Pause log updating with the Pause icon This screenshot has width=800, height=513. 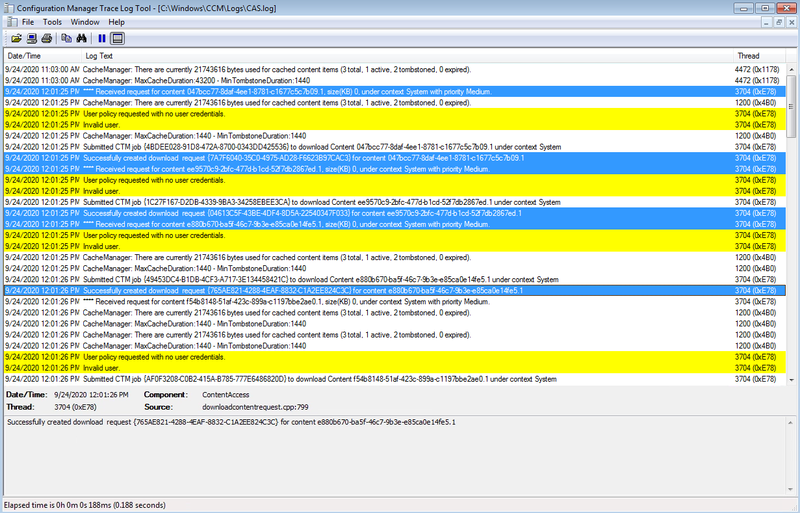point(101,38)
